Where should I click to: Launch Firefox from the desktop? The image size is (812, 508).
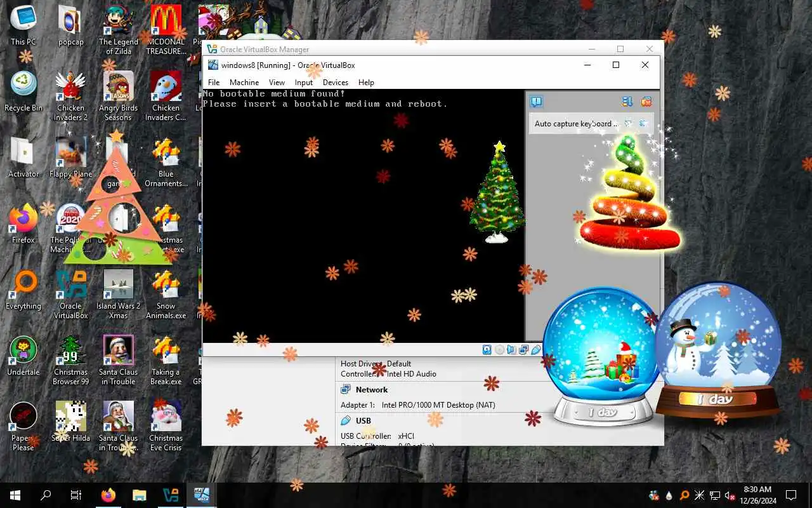point(23,224)
